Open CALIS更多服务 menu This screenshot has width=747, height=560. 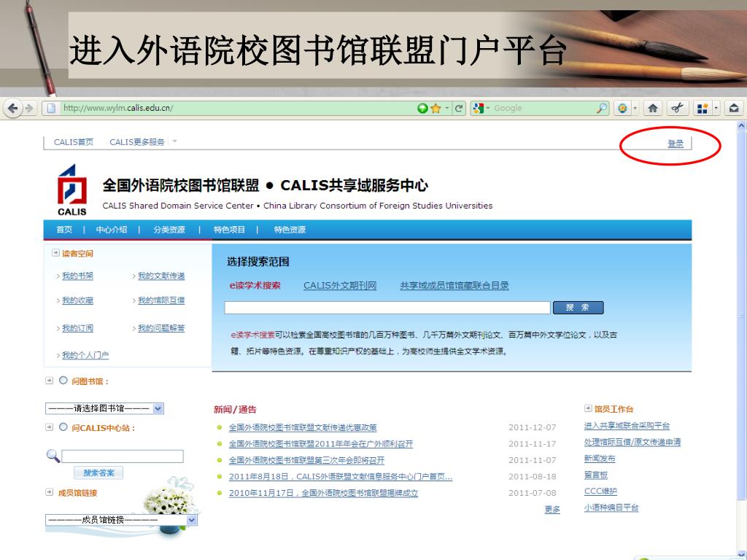point(137,142)
